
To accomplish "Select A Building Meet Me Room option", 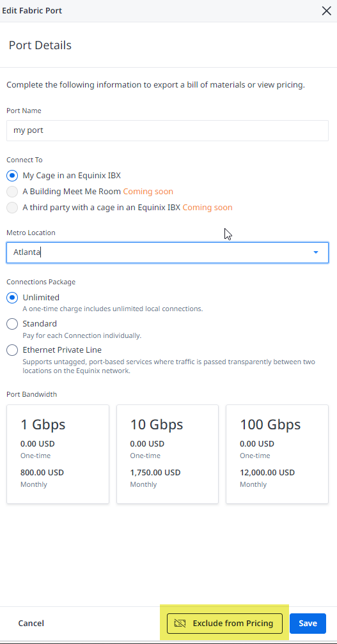I will (12, 192).
